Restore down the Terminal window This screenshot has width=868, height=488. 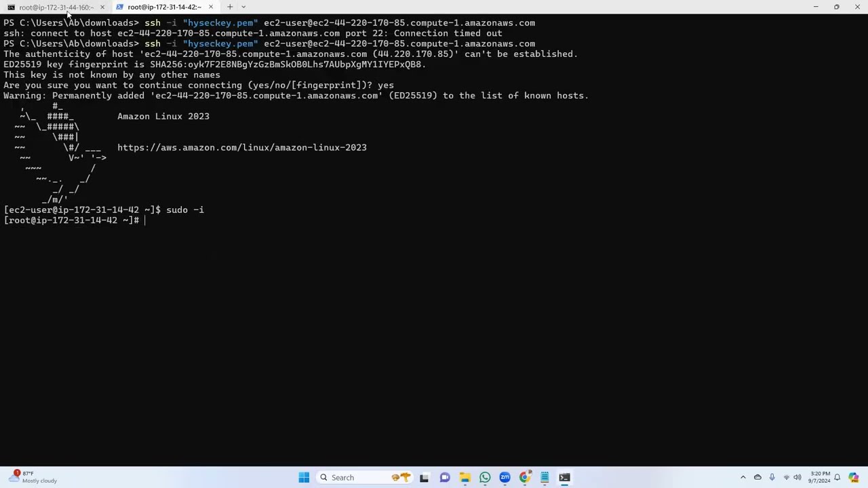pyautogui.click(x=837, y=7)
